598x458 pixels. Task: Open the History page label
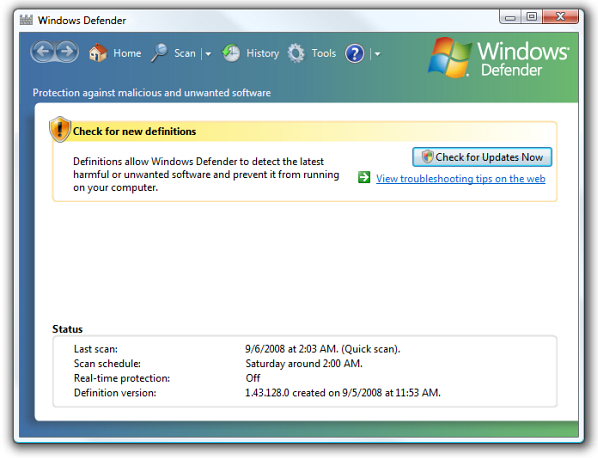pos(262,53)
